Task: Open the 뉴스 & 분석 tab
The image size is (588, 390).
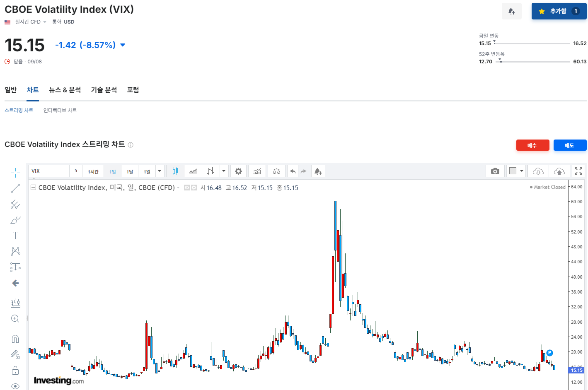Action: (65, 90)
